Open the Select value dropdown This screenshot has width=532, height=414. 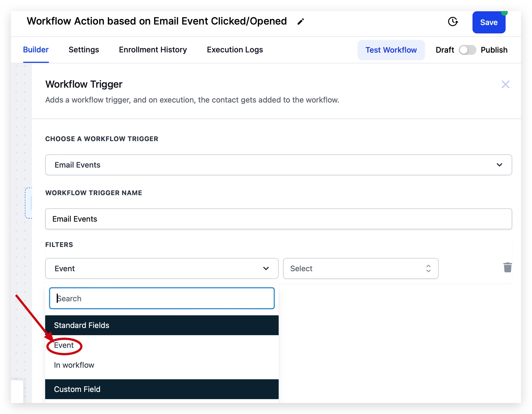[x=360, y=268]
